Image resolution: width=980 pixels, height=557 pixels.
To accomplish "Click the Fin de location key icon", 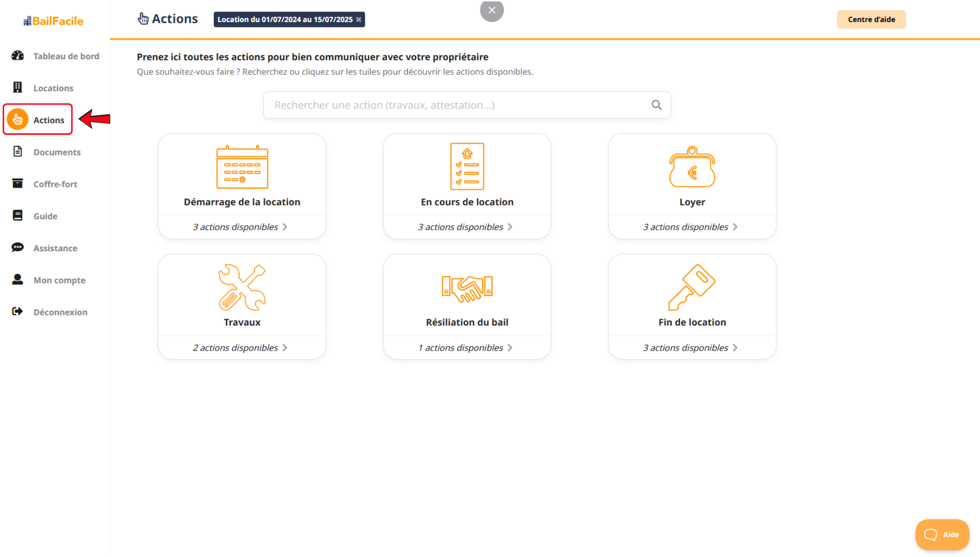I will (692, 287).
